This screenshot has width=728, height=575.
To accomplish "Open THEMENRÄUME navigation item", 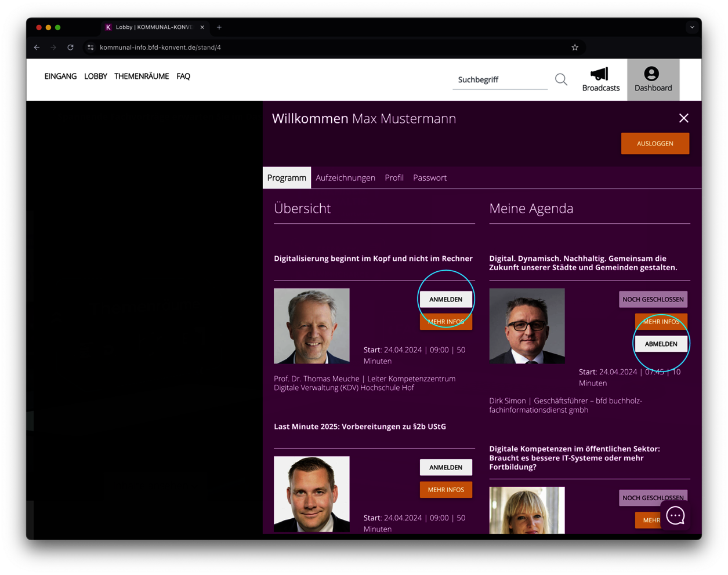I will pyautogui.click(x=142, y=77).
